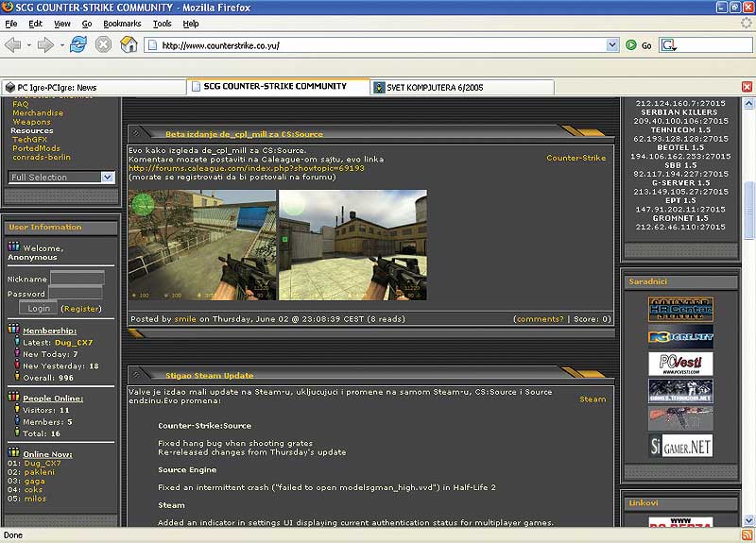Image resolution: width=756 pixels, height=543 pixels.
Task: Open the FAQ sidebar link
Action: coord(20,104)
